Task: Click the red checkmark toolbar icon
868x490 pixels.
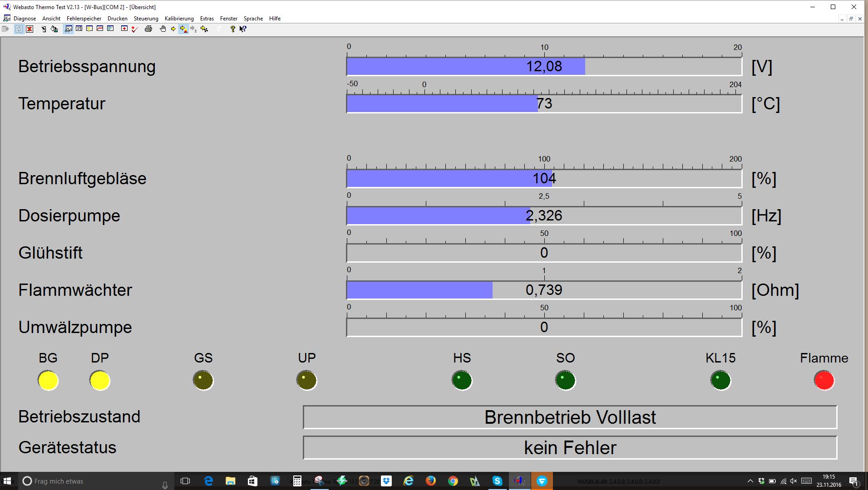Action: pyautogui.click(x=134, y=29)
